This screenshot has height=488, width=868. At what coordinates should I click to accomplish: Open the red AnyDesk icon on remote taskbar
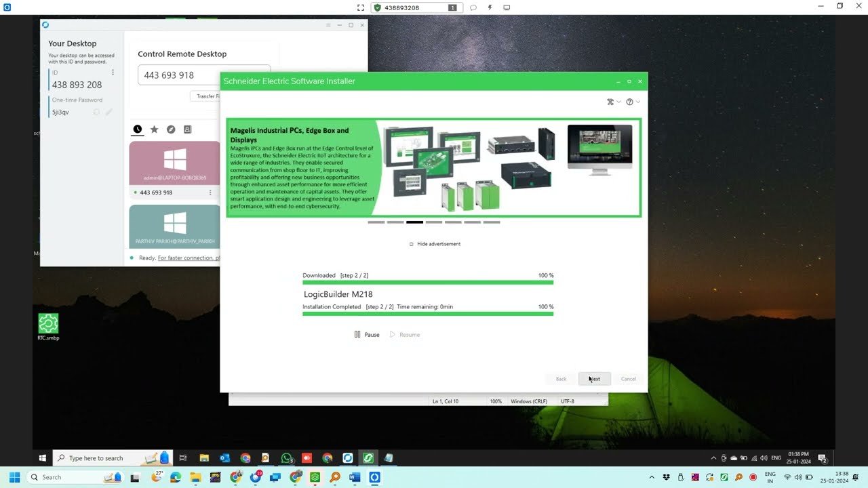tap(307, 458)
